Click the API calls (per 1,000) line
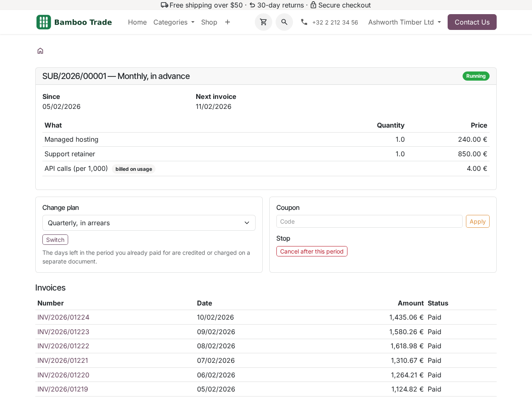532x399 pixels. click(266, 169)
